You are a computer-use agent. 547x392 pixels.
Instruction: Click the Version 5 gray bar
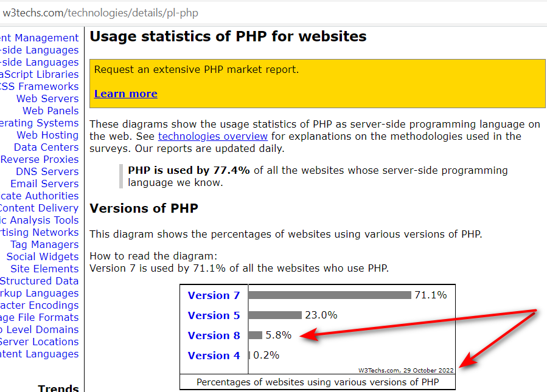275,315
